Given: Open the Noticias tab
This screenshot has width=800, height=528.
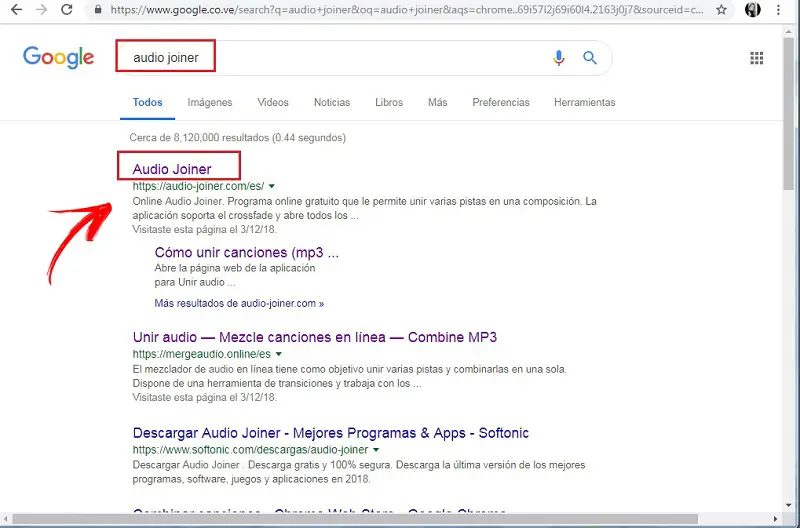Looking at the screenshot, I should coord(332,102).
